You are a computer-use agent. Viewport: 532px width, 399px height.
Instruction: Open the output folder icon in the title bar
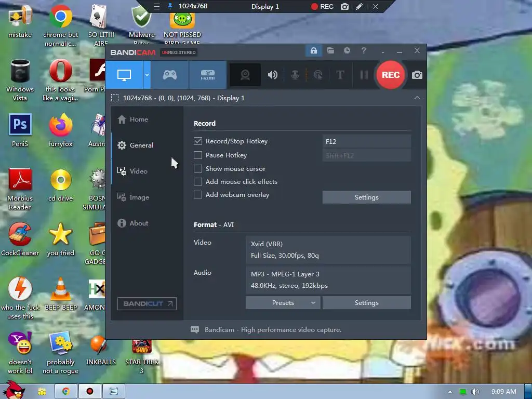click(x=330, y=51)
